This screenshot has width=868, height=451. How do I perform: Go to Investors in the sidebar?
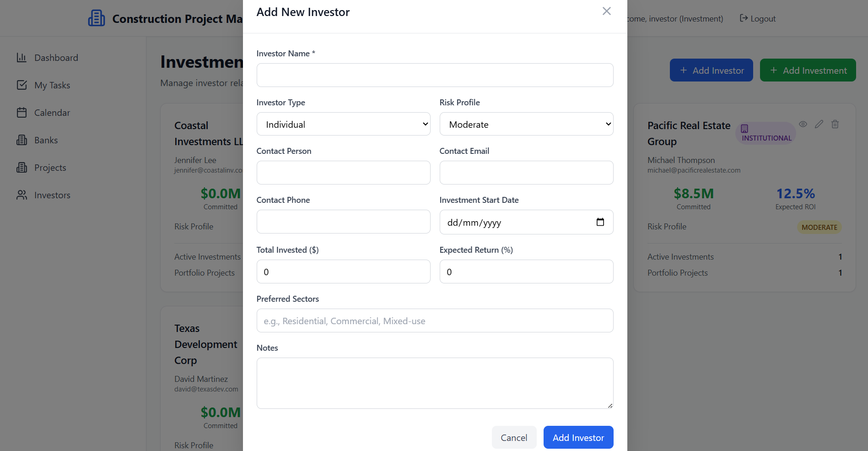click(52, 195)
